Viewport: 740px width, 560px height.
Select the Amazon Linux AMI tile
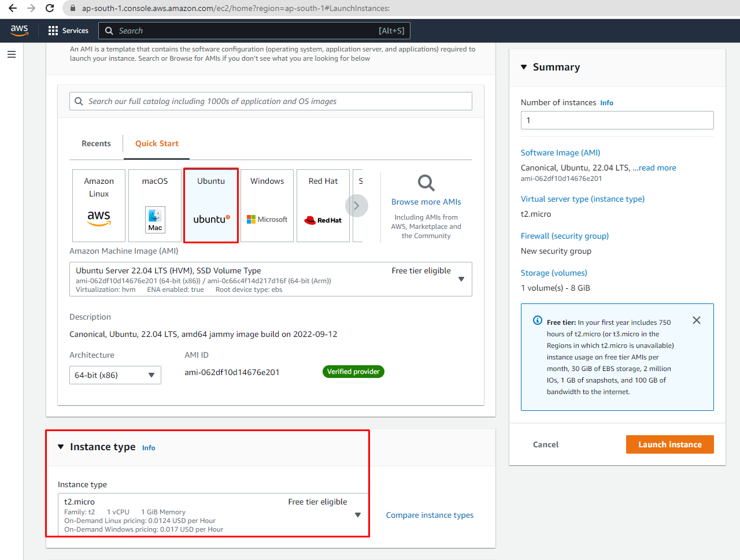pyautogui.click(x=99, y=205)
